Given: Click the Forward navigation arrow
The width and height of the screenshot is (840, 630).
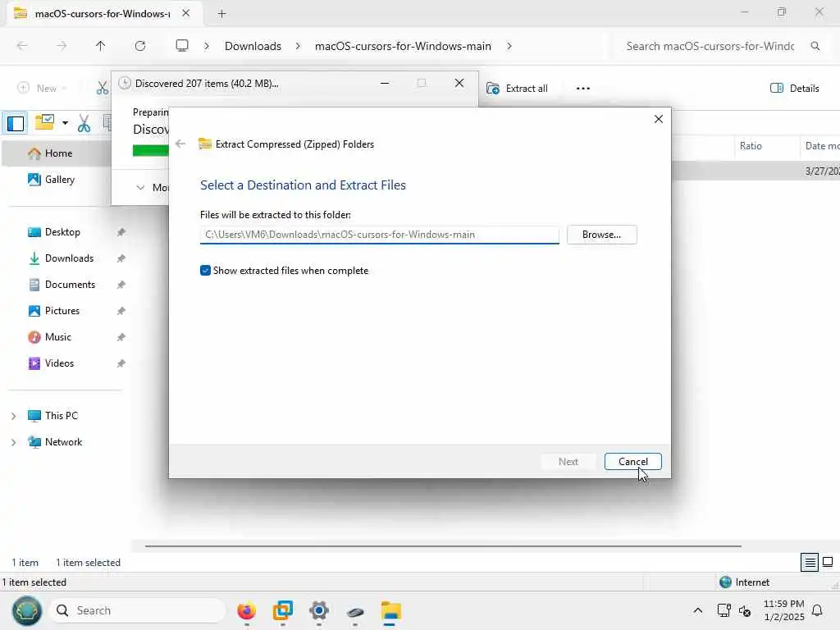Looking at the screenshot, I should [62, 46].
